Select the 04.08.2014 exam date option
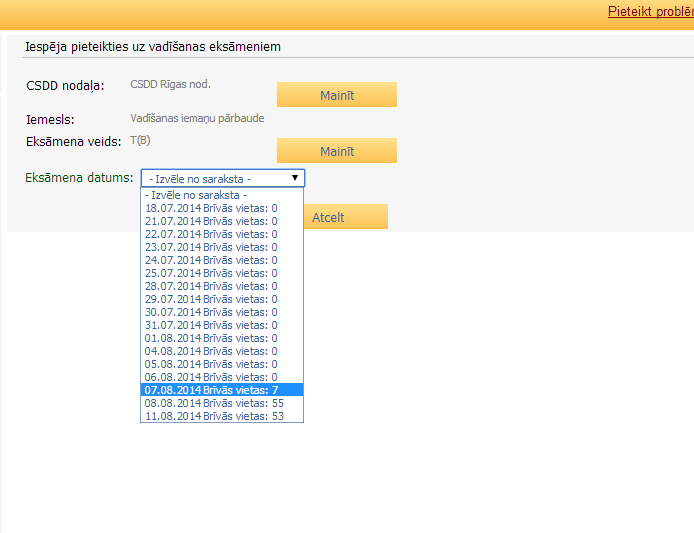 [x=222, y=351]
